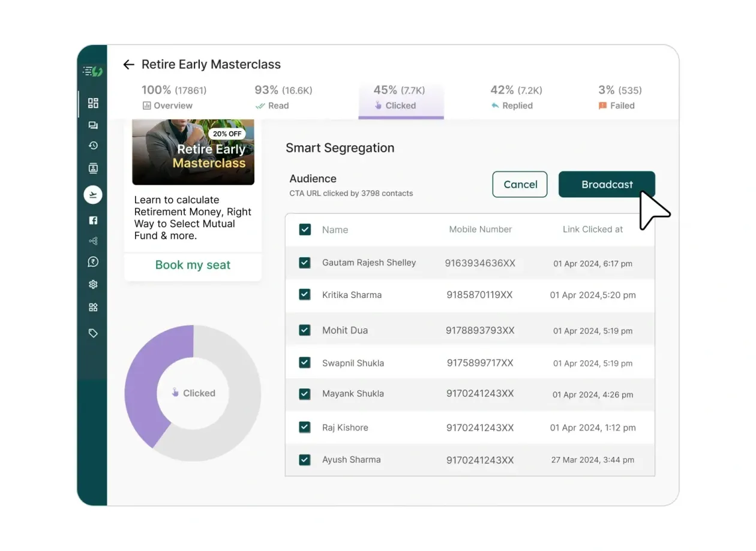
Task: Open the payments rupee panel
Action: (93, 261)
